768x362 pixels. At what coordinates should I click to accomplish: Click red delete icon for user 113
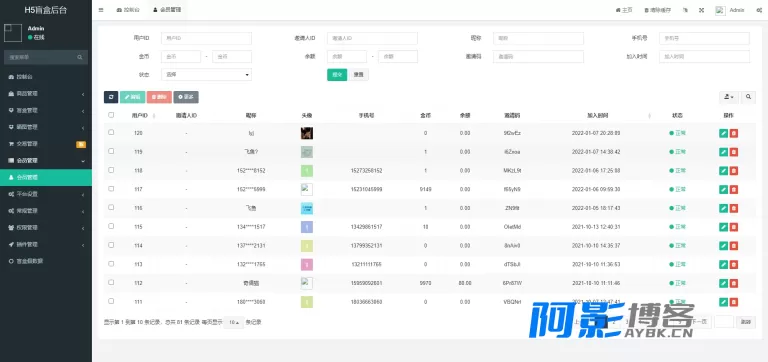734,265
